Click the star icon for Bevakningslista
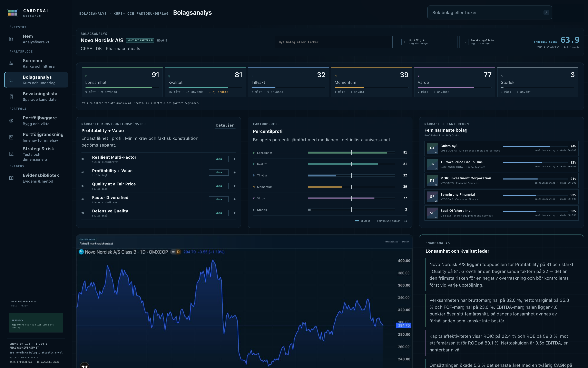This screenshot has width=588, height=368. coord(466,42)
